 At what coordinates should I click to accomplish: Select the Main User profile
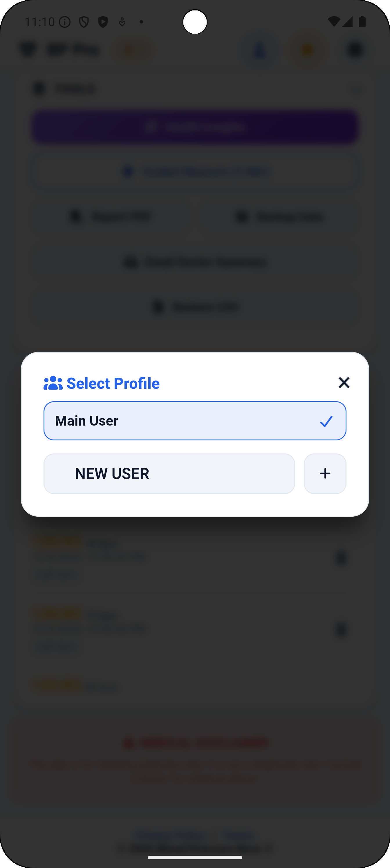tap(182, 421)
